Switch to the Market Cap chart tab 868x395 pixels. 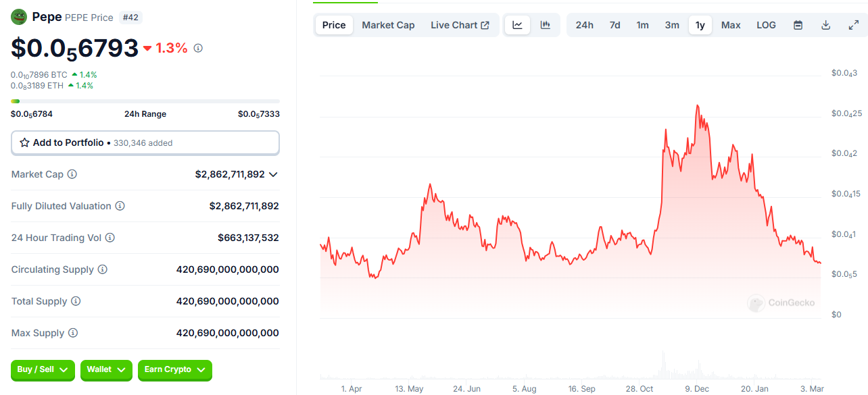(388, 25)
